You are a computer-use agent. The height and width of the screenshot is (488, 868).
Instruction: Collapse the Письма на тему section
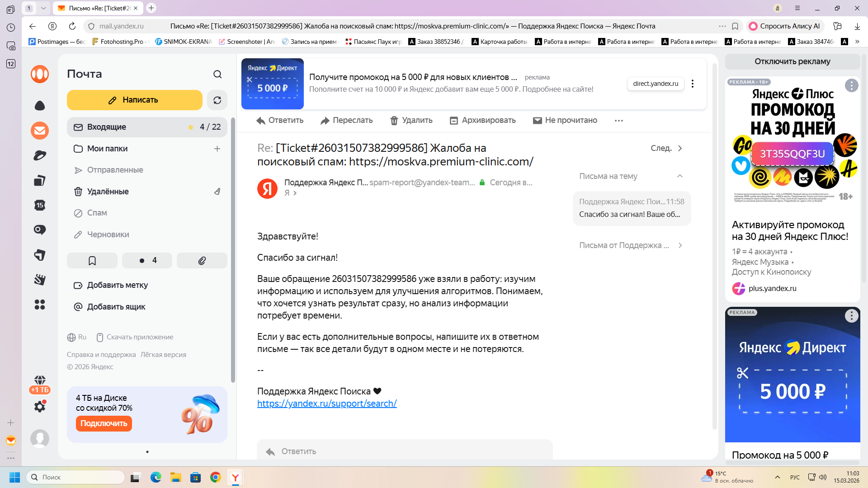tap(679, 176)
